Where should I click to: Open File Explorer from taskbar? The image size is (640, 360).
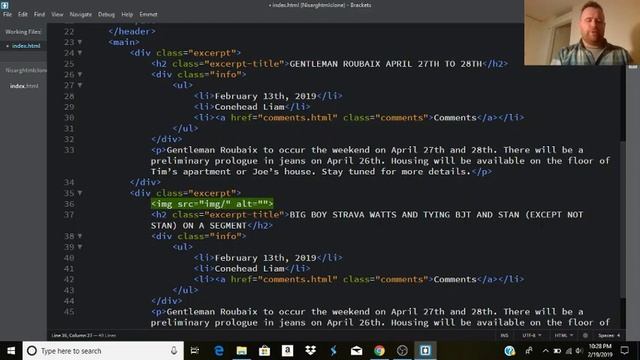coord(242,351)
